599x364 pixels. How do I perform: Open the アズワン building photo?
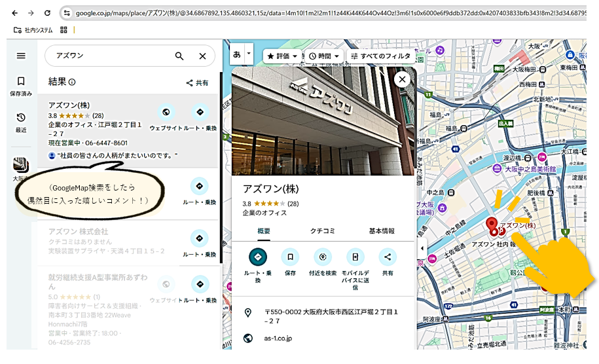tap(323, 121)
